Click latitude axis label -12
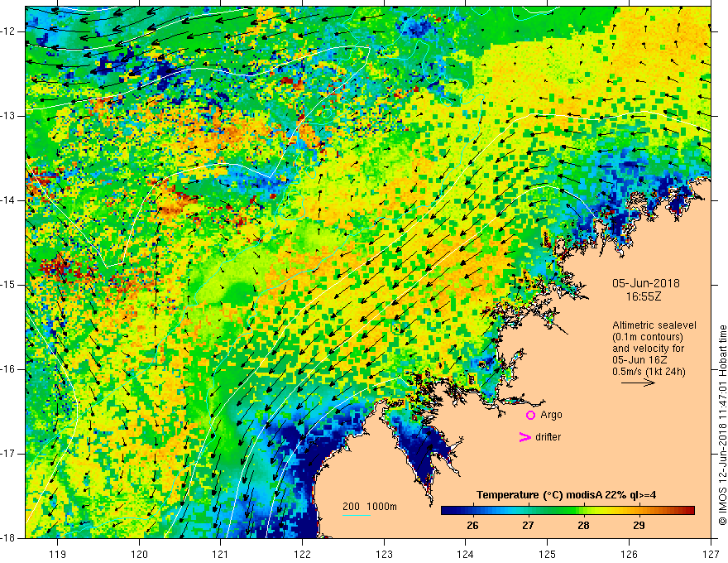Viewport: 728px width, 563px height. [8, 31]
